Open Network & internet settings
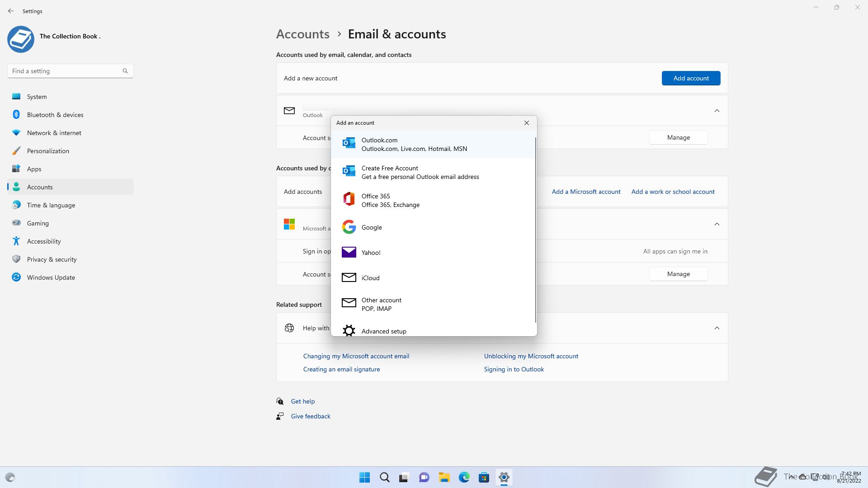The height and width of the screenshot is (488, 868). point(71,133)
